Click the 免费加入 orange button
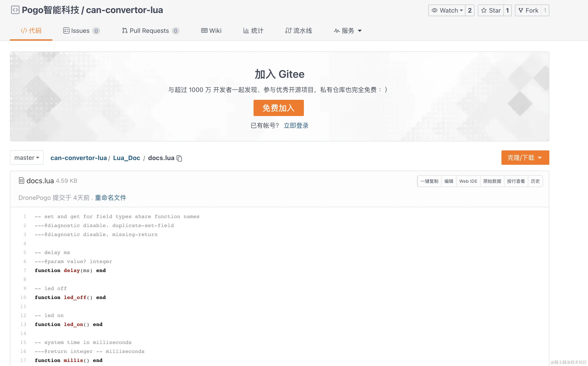The image size is (588, 366). click(x=278, y=108)
